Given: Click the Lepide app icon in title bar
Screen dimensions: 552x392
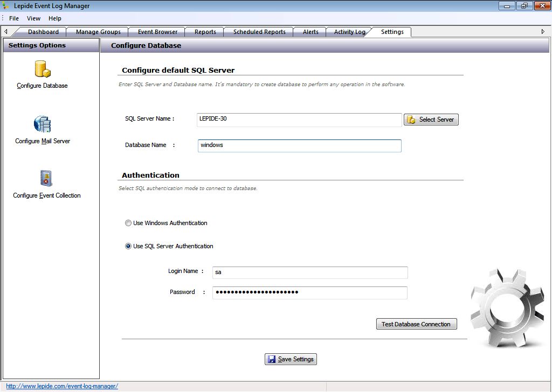Looking at the screenshot, I should (5, 5).
